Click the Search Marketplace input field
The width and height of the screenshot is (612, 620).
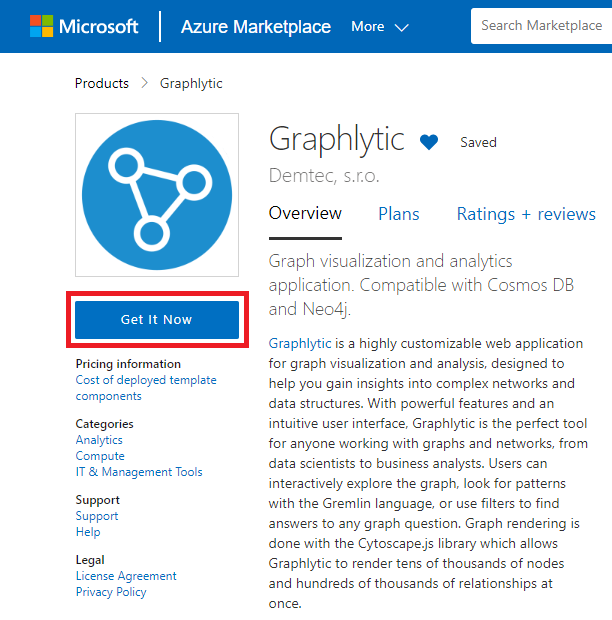coord(541,26)
